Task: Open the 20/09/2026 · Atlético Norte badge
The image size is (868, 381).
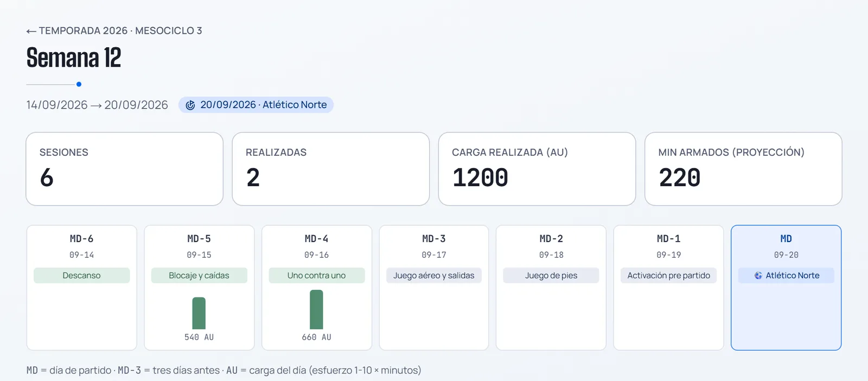Action: click(x=256, y=105)
